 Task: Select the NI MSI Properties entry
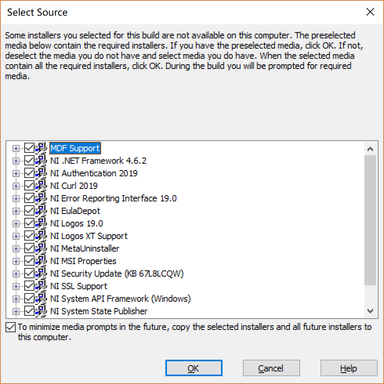(x=83, y=261)
